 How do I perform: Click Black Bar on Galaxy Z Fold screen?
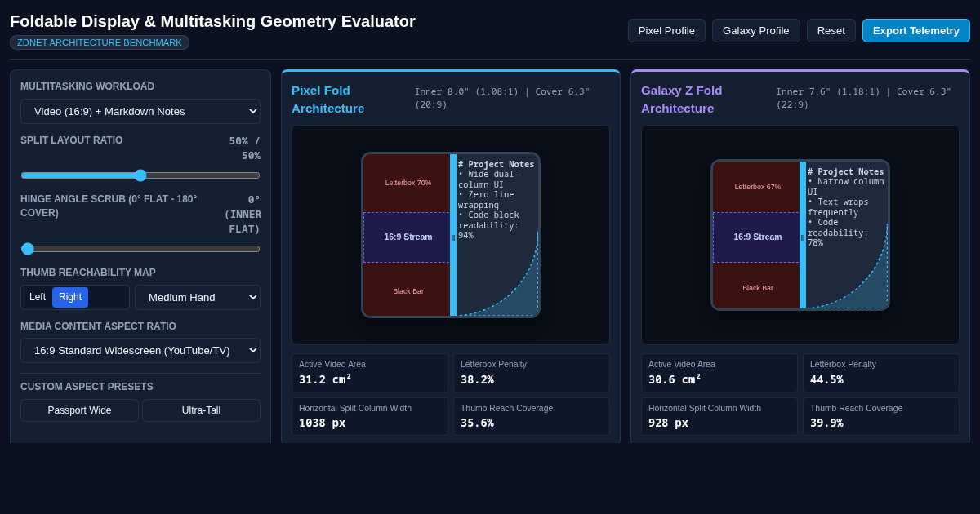coord(756,286)
